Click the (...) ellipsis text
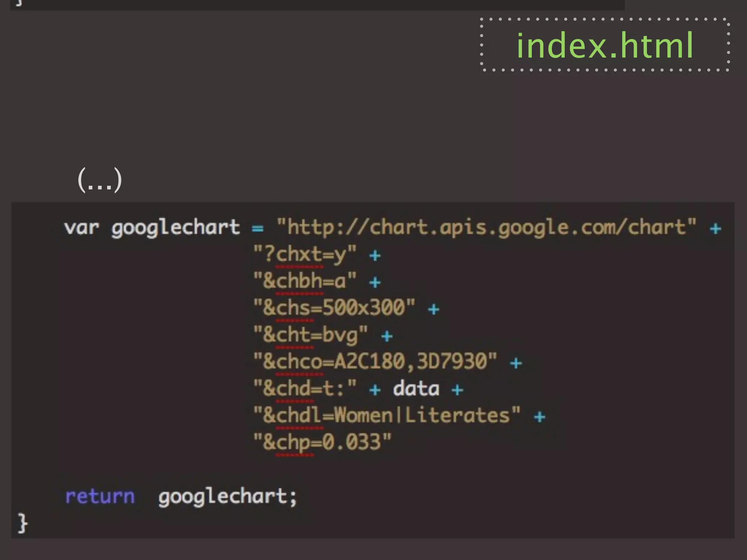Screen dimensions: 747x560 pos(100,180)
